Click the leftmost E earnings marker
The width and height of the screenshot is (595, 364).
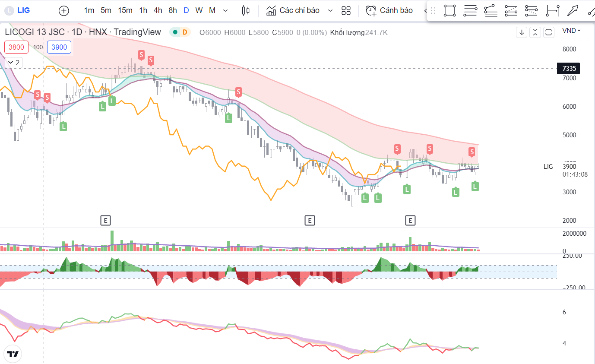pyautogui.click(x=105, y=221)
